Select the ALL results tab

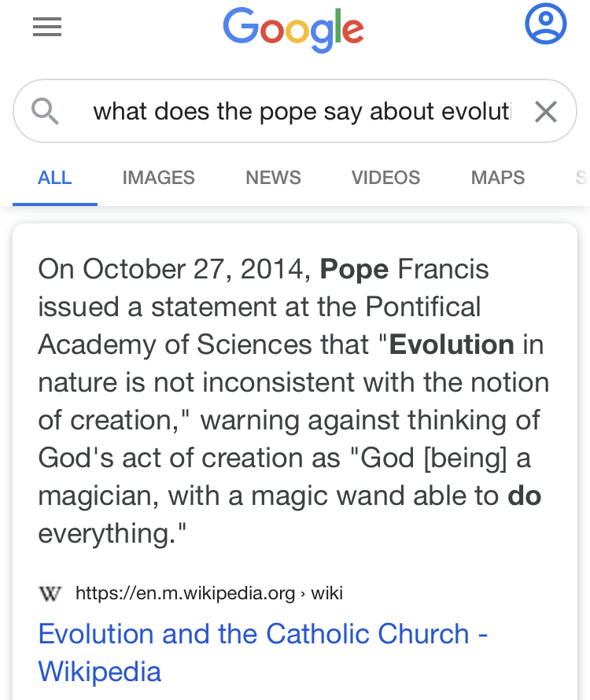[54, 178]
